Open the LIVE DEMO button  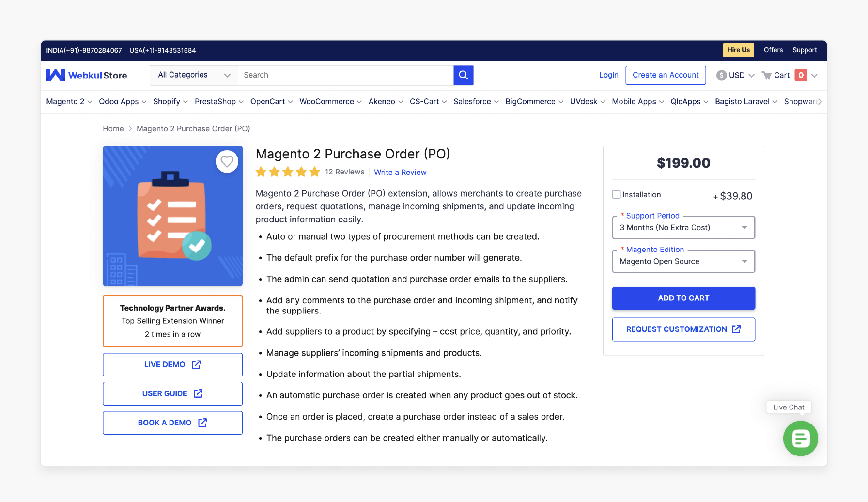point(173,365)
